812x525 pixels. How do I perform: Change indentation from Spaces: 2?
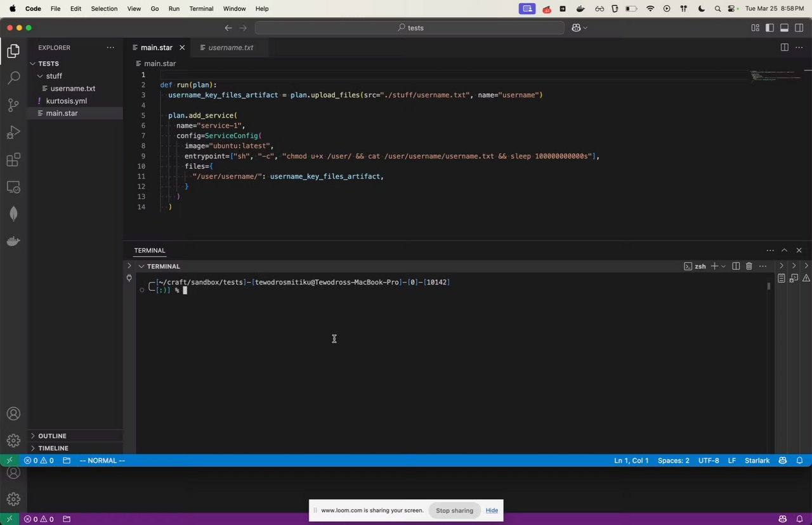[x=674, y=460]
